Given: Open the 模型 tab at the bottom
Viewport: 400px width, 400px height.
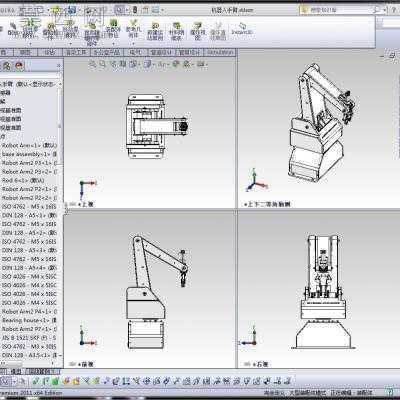Looking at the screenshot, I should pos(16,371).
